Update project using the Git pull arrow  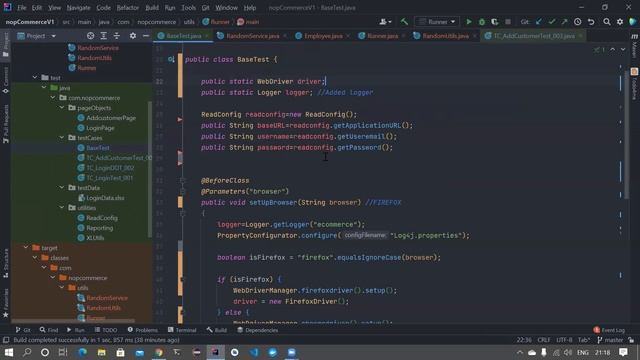click(x=539, y=22)
